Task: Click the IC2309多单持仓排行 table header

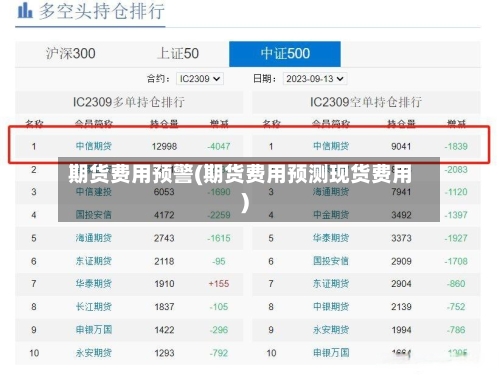Action: [129, 102]
